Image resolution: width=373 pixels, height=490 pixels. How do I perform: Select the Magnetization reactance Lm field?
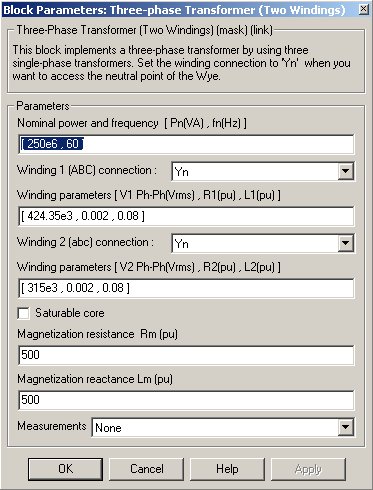pyautogui.click(x=186, y=400)
